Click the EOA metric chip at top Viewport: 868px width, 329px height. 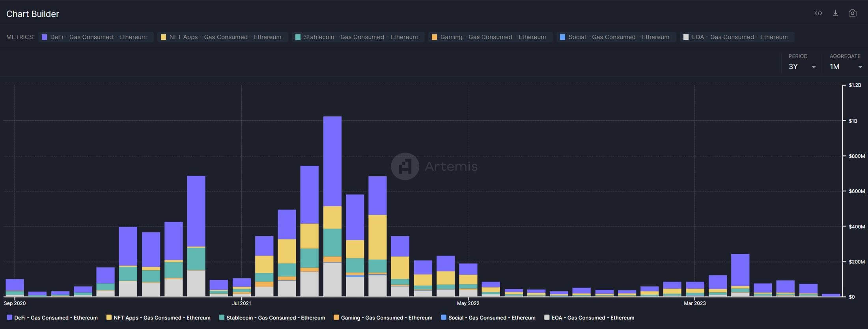click(x=737, y=37)
